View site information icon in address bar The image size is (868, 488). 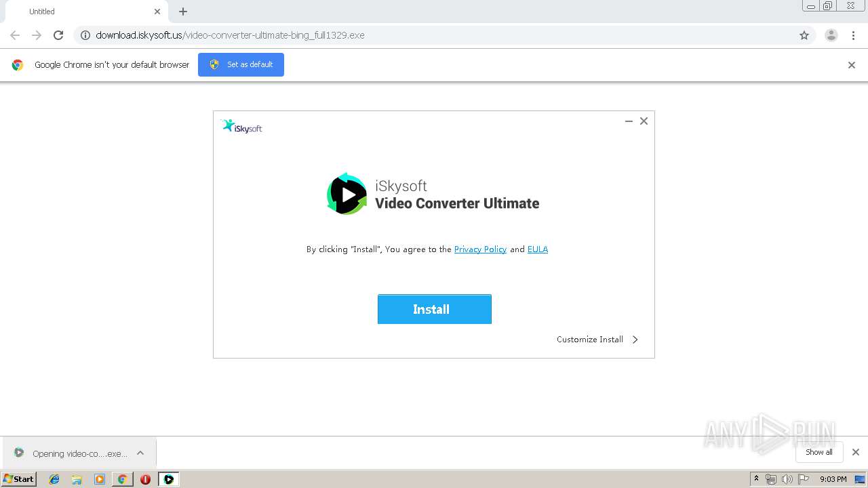coord(85,35)
